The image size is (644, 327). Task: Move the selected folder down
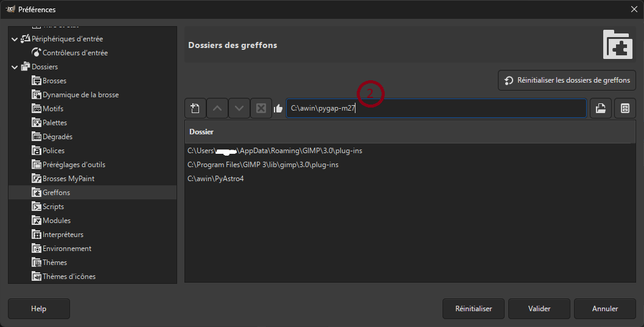coord(239,108)
